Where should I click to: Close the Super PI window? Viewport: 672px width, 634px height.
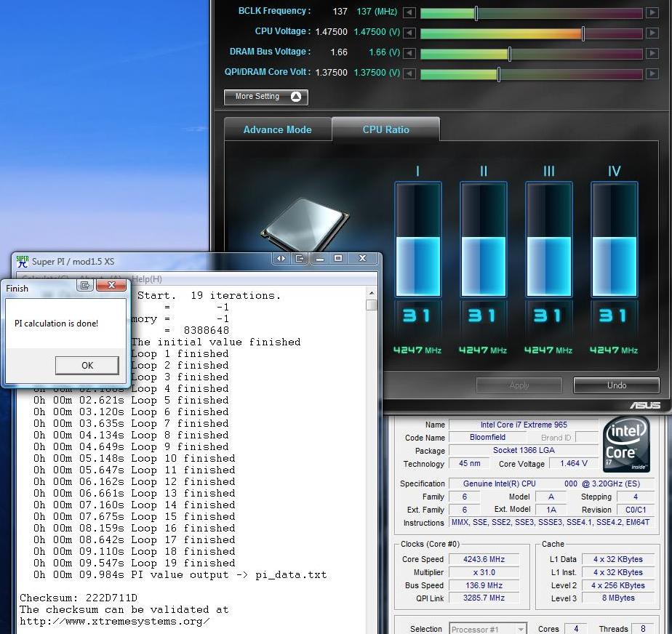[x=363, y=258]
